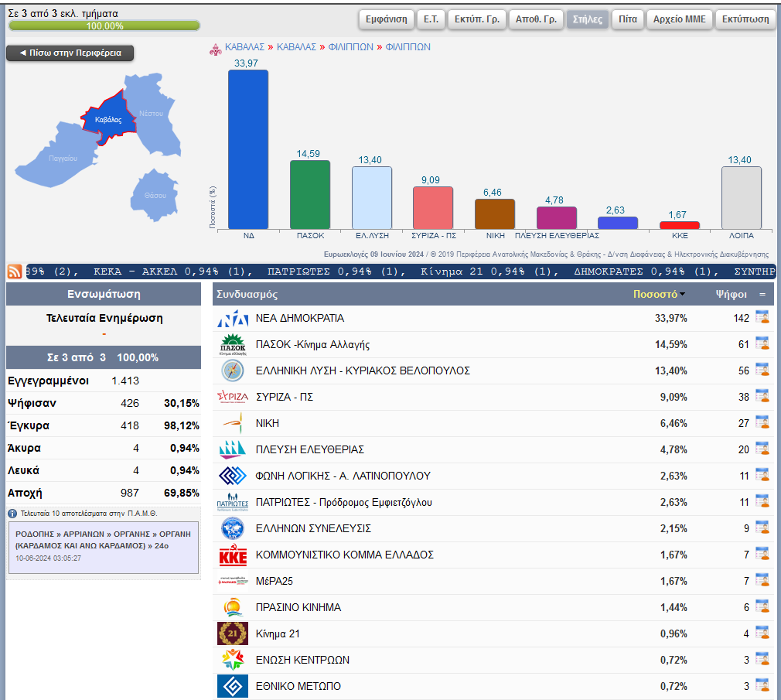Open candidate details icon for ΣΥΡΙΖΑ - ΠΣ row
Screen dimensions: 781x700
762,397
